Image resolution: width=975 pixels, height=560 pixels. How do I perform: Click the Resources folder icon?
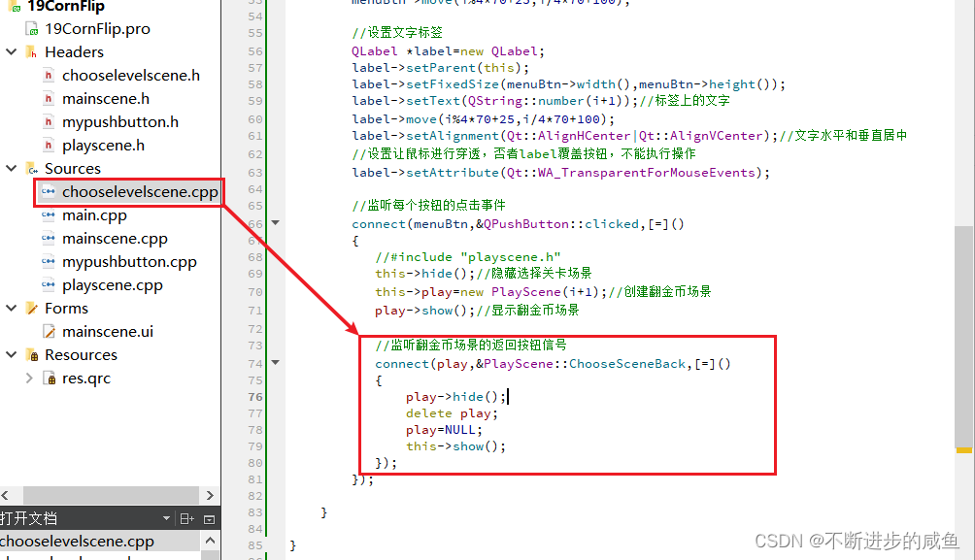[x=32, y=355]
